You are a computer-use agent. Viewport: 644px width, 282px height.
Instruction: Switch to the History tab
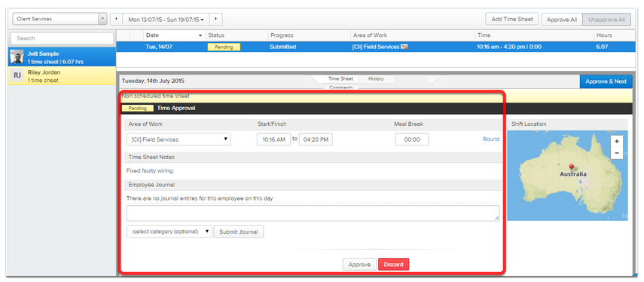[376, 78]
